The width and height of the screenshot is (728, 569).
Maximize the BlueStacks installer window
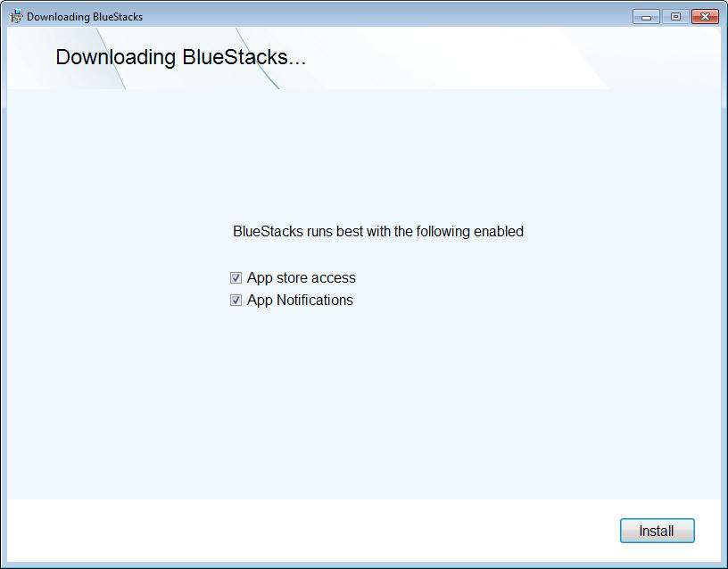tap(675, 17)
